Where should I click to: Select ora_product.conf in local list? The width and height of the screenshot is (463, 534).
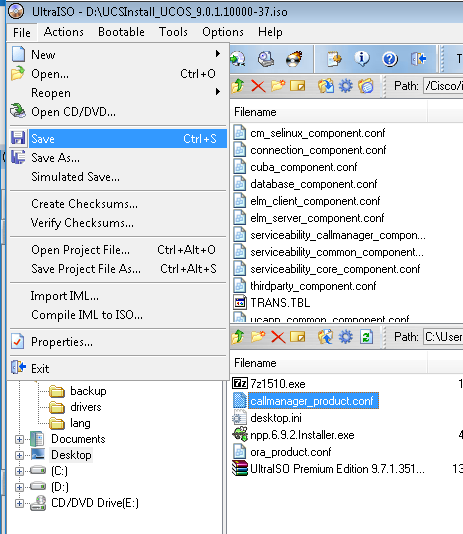tap(290, 452)
